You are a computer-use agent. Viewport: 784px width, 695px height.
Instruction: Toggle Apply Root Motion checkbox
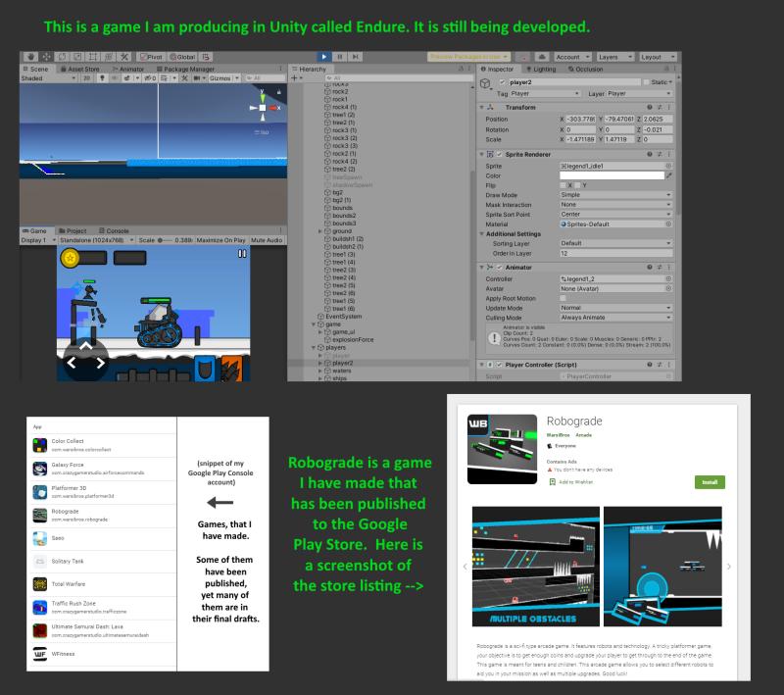(563, 299)
